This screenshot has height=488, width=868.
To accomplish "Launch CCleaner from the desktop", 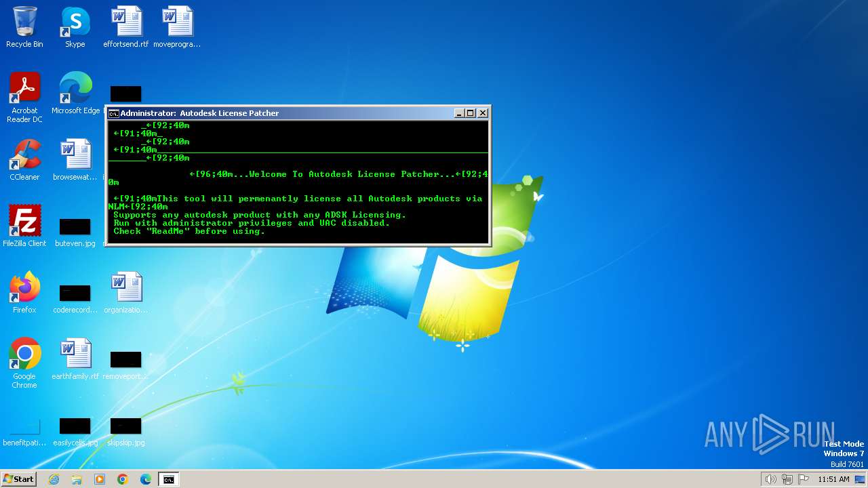I will (x=24, y=160).
